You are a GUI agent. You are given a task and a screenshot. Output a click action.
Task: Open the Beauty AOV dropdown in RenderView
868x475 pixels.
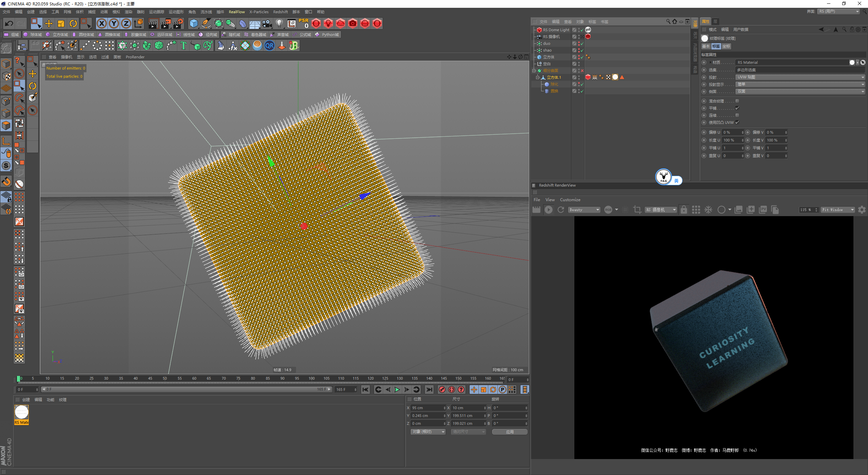[584, 210]
